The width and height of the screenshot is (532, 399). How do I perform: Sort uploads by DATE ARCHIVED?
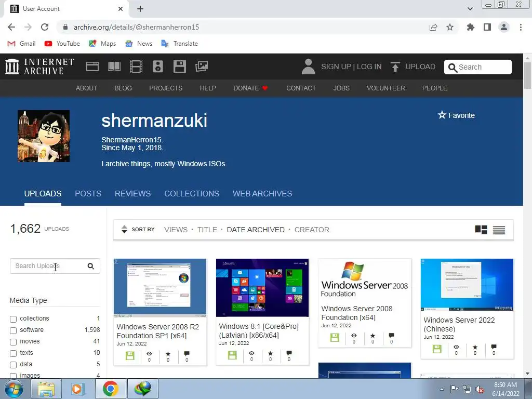coord(256,230)
